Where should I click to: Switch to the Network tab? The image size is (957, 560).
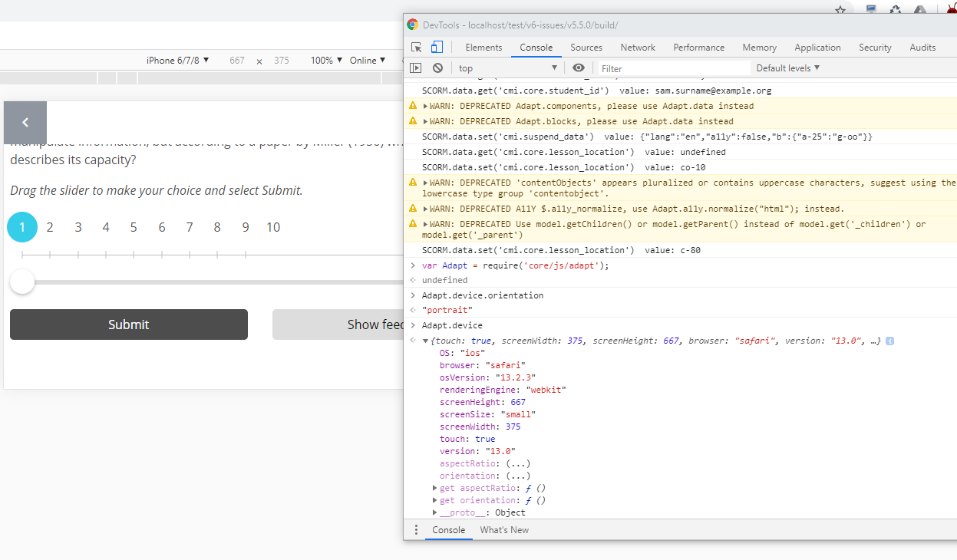[x=637, y=47]
